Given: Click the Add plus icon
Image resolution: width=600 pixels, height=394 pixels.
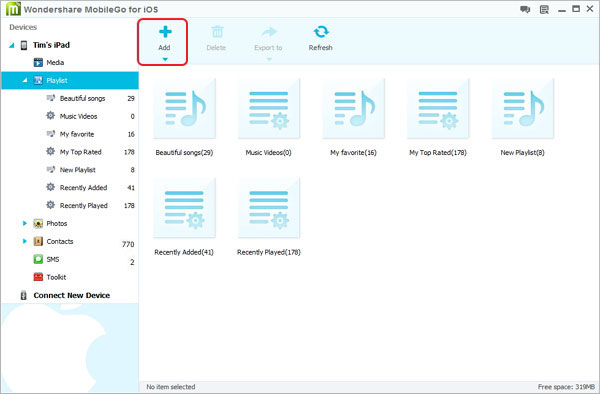Looking at the screenshot, I should (x=165, y=32).
